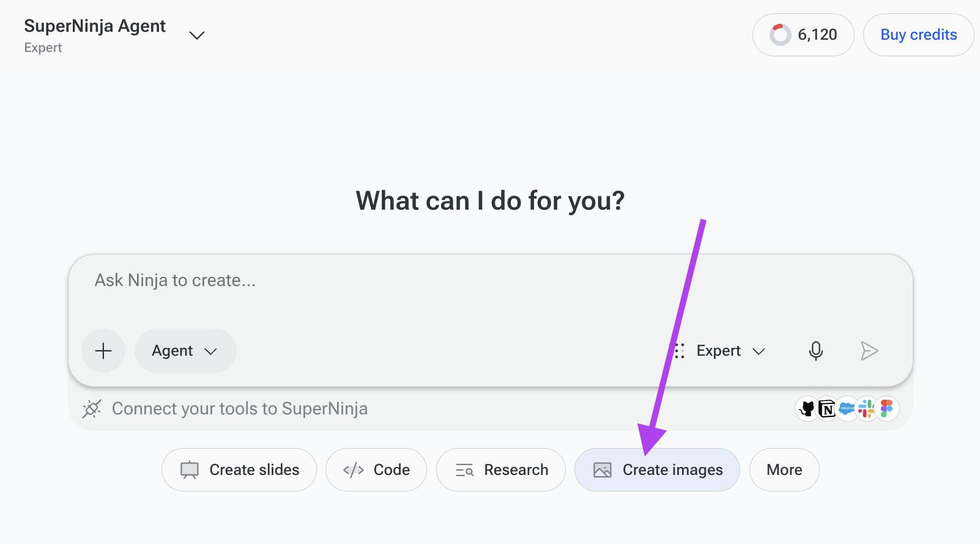Expand the SuperNinja Agent chevron

(x=196, y=35)
